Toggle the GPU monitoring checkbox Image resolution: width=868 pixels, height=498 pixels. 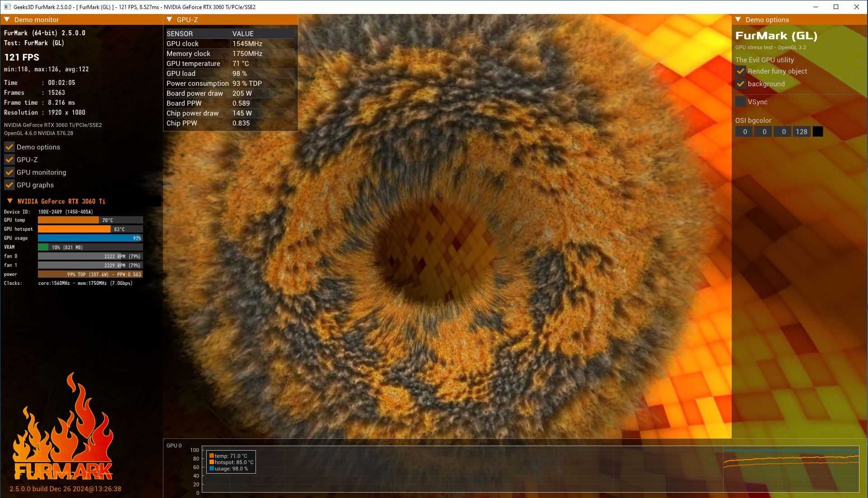(9, 172)
